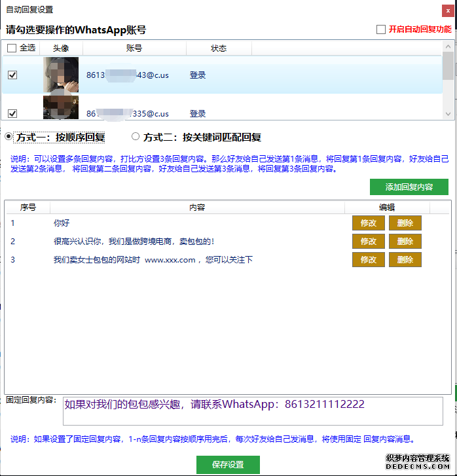Screen dimensions: 457x476
Task: Select 方式二：按关键词匹配回复 radio option
Action: (x=136, y=137)
